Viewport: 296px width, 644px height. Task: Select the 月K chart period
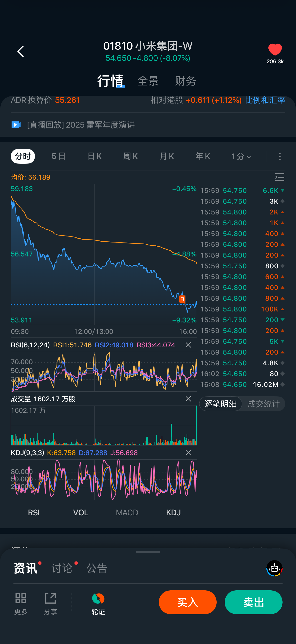[x=167, y=157]
